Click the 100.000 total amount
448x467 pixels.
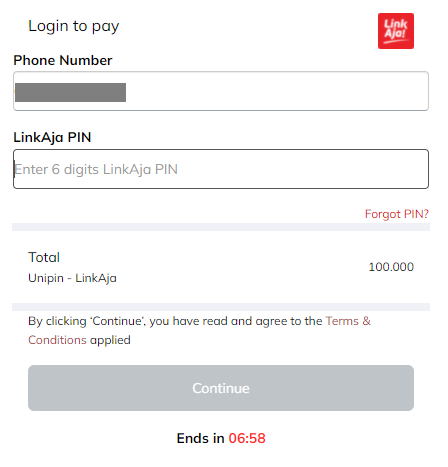pos(391,267)
